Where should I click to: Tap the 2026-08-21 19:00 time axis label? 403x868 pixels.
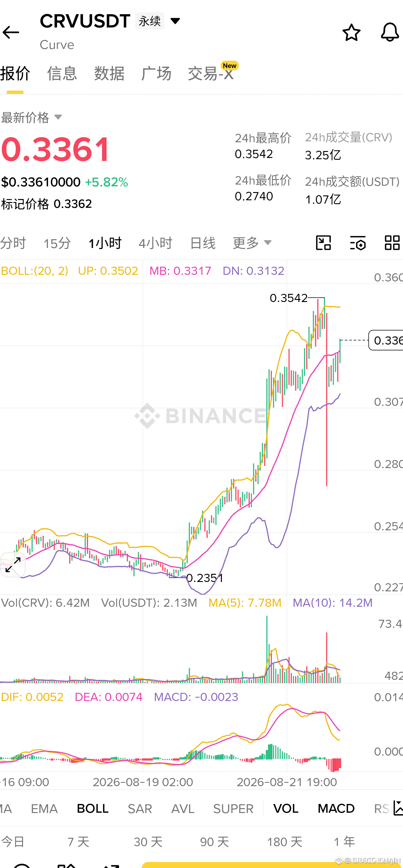[286, 782]
